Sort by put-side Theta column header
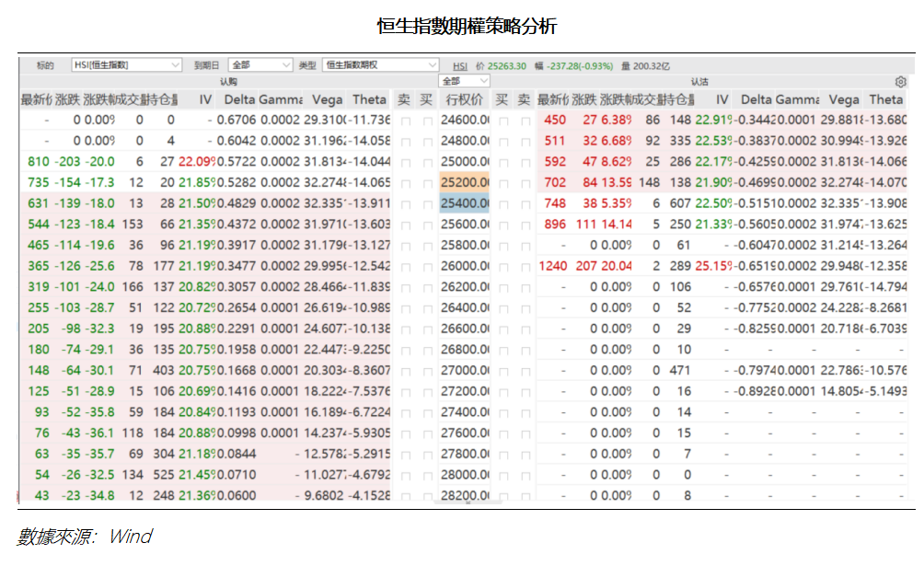 pyautogui.click(x=885, y=99)
